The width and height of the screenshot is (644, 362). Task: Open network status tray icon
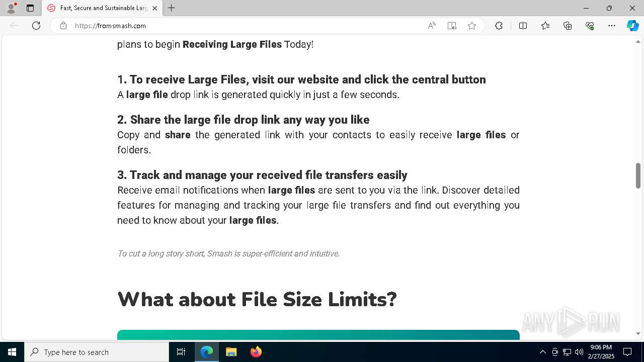click(x=567, y=352)
